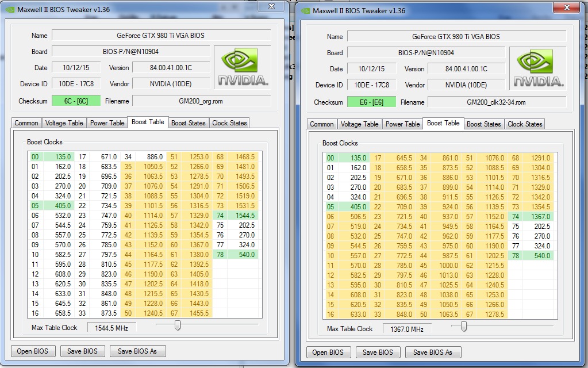Click Version field in left window
Image resolution: width=588 pixels, height=368 pixels.
(171, 67)
